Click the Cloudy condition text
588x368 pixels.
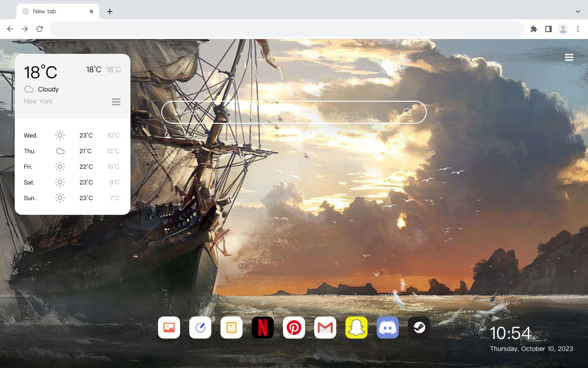tap(48, 89)
